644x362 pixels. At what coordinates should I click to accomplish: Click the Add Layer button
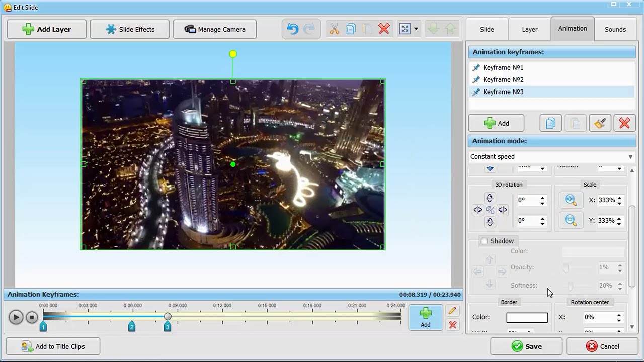pyautogui.click(x=47, y=29)
